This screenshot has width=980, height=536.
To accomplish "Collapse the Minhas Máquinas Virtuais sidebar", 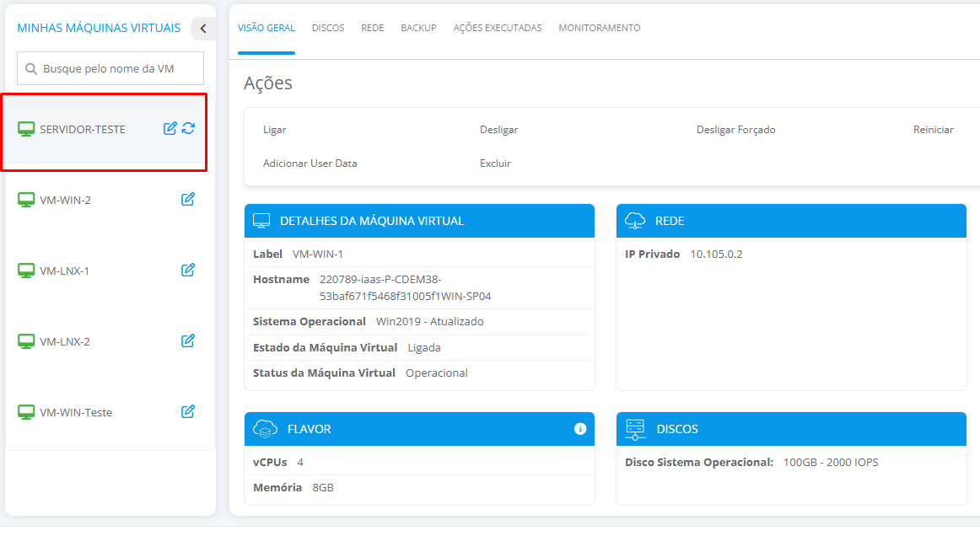I will click(x=203, y=28).
